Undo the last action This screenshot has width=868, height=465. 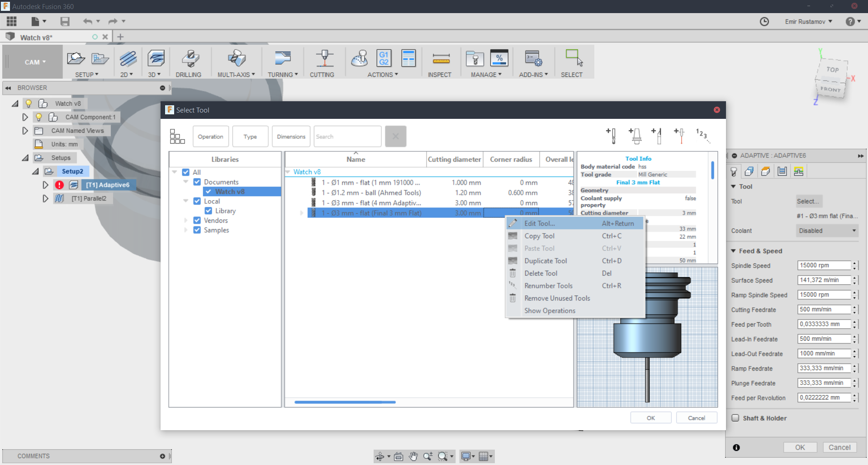coord(88,21)
